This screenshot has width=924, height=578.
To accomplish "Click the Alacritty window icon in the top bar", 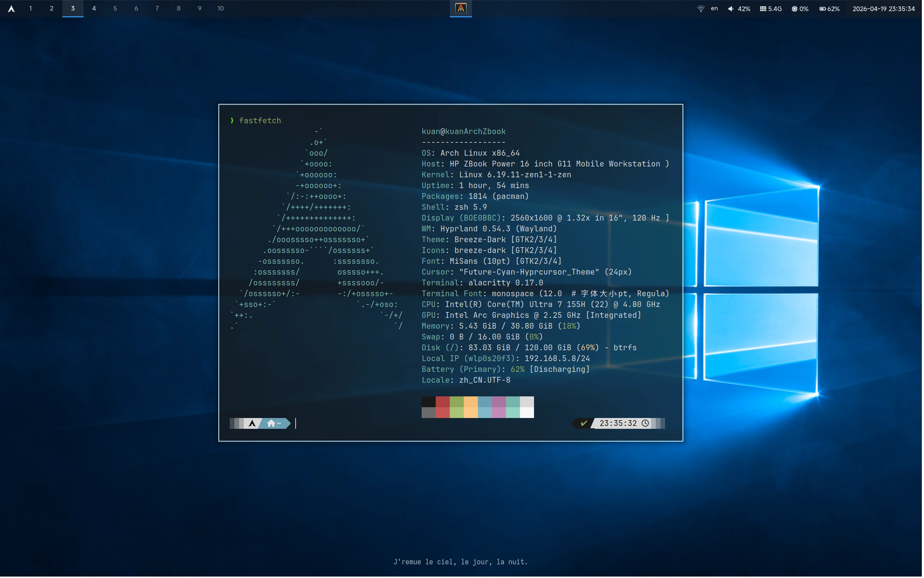I will [x=461, y=8].
